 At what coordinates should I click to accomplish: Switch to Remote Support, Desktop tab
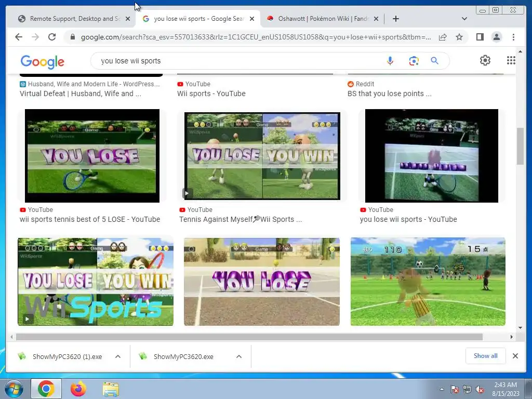click(x=70, y=19)
